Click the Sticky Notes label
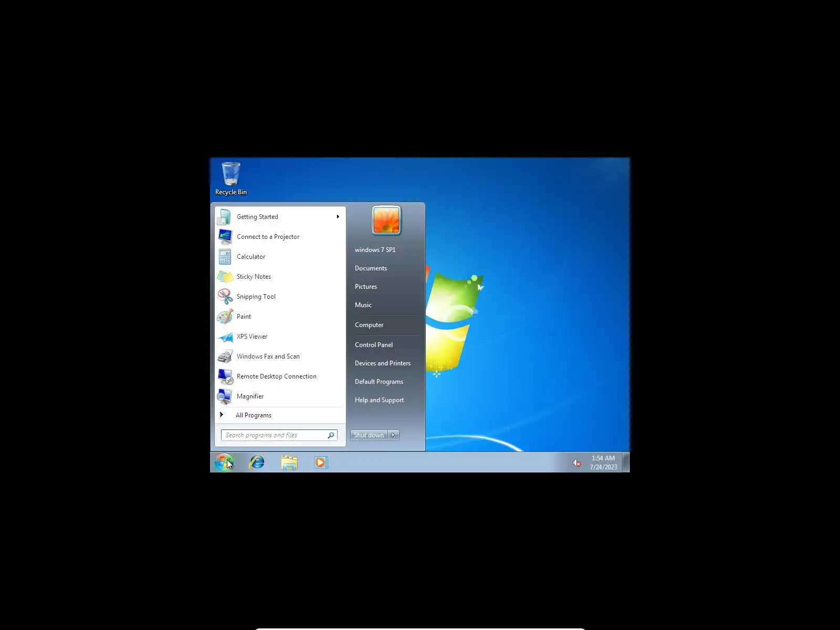Image resolution: width=840 pixels, height=630 pixels. coord(254,277)
